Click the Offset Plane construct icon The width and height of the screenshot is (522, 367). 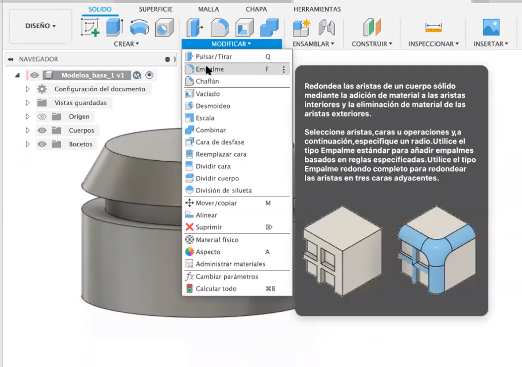click(372, 27)
